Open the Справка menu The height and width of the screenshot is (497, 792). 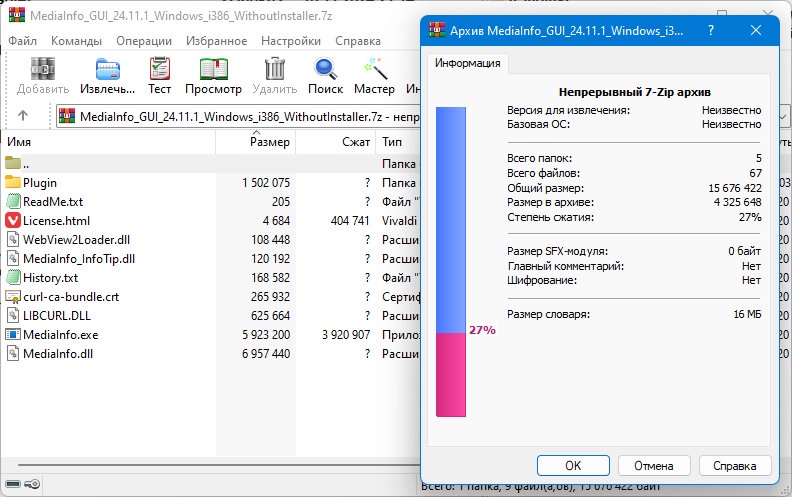point(358,41)
